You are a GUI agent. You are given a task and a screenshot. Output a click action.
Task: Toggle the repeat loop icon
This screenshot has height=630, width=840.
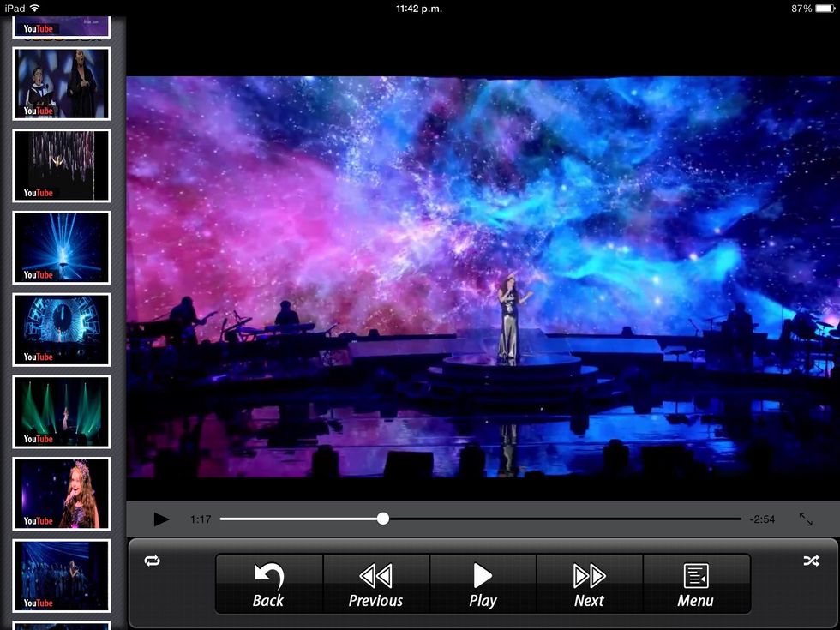tap(153, 561)
